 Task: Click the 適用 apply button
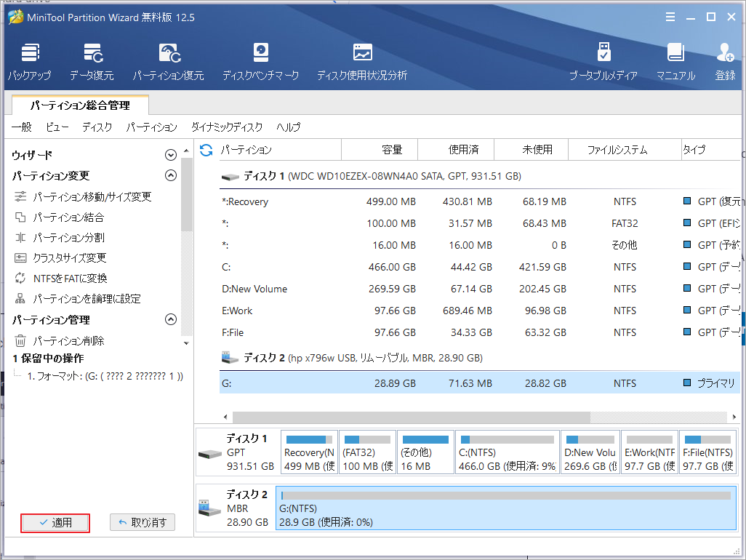pyautogui.click(x=55, y=522)
